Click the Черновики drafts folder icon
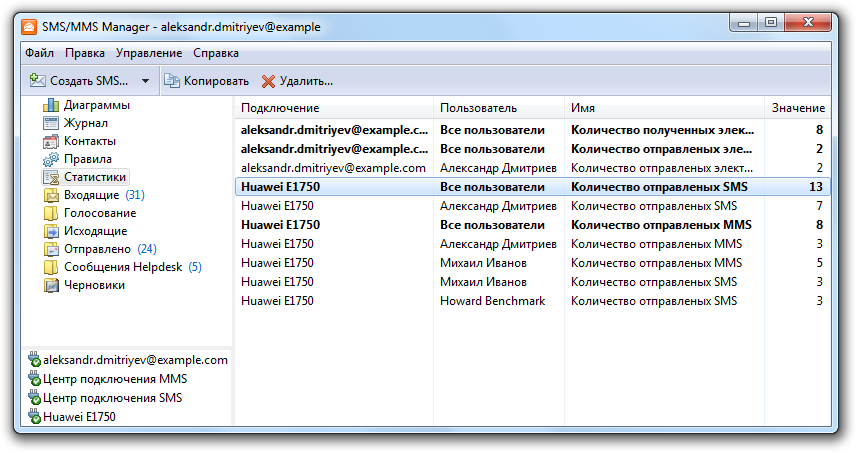This screenshot has width=857, height=453. pyautogui.click(x=51, y=285)
